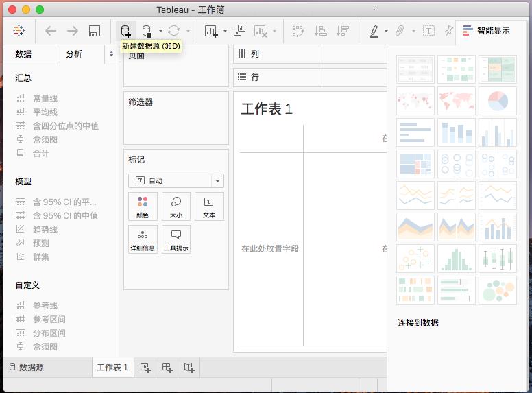532x393 pixels.
Task: Sort descending using the toolbar icon
Action: pyautogui.click(x=343, y=31)
